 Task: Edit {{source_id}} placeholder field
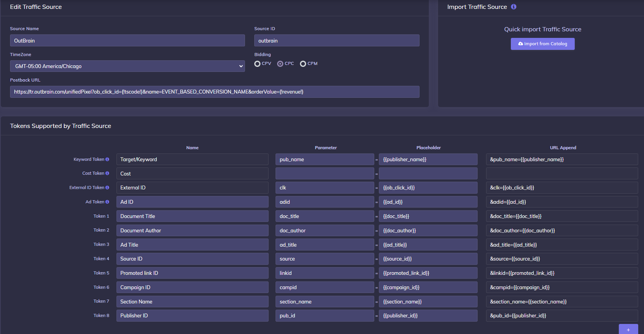(428, 259)
